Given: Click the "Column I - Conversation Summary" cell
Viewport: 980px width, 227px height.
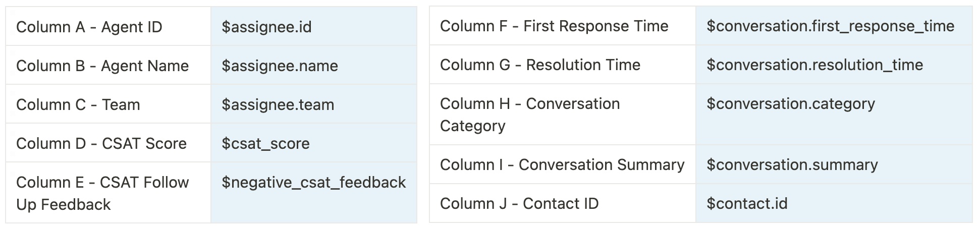Looking at the screenshot, I should (562, 164).
